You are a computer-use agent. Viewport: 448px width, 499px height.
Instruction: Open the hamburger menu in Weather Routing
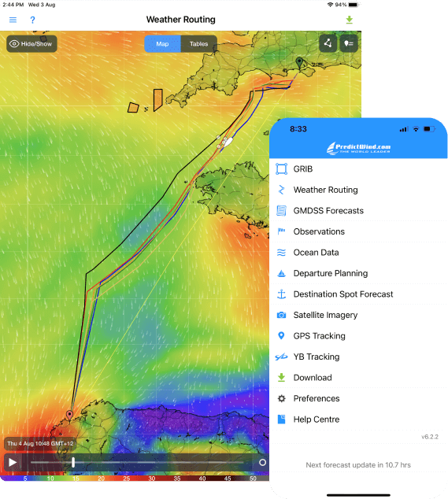13,20
